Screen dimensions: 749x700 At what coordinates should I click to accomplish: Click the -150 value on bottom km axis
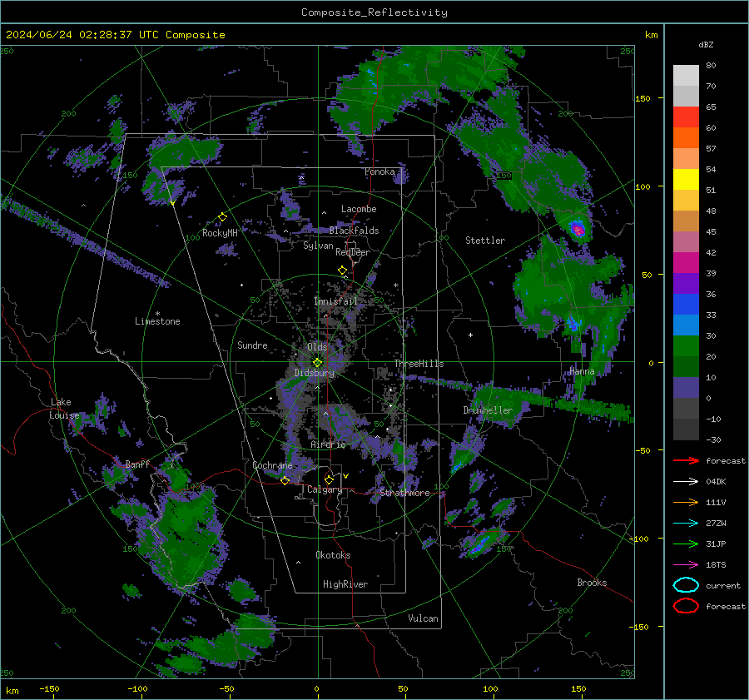tap(49, 688)
